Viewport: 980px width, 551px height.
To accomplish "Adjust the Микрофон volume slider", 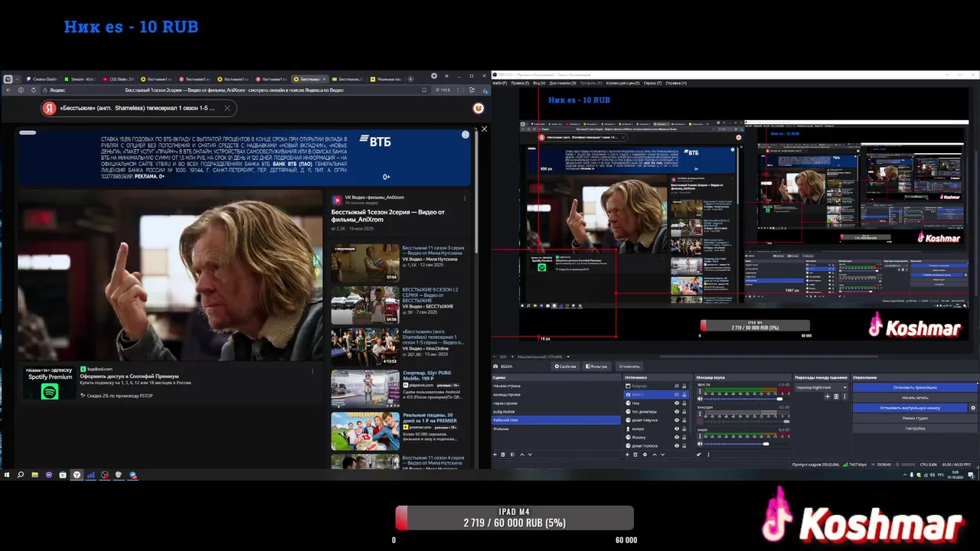I will [746, 421].
